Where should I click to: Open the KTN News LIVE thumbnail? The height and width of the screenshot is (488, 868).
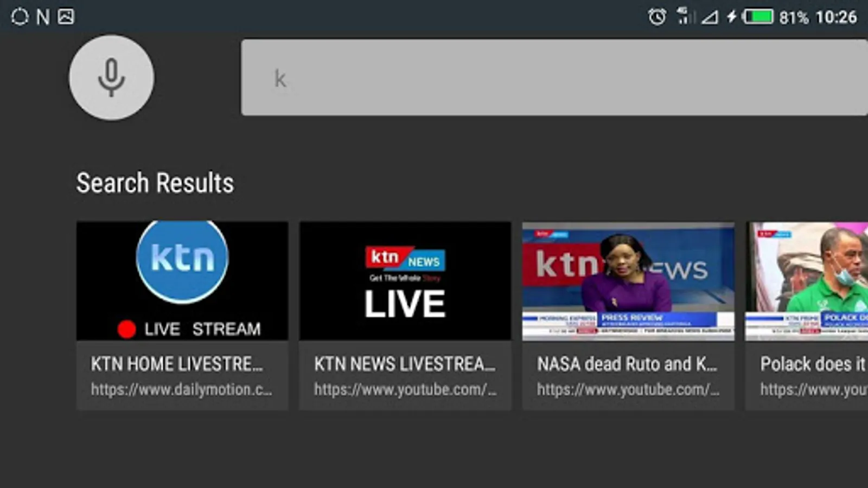click(x=405, y=281)
